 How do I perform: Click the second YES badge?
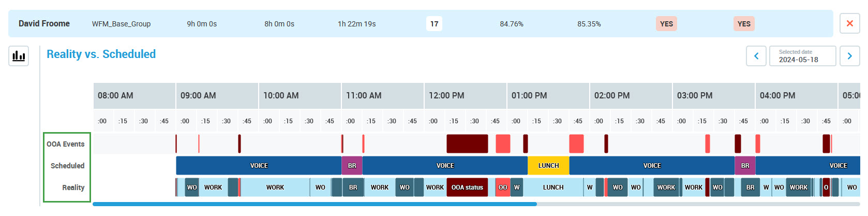pyautogui.click(x=744, y=24)
